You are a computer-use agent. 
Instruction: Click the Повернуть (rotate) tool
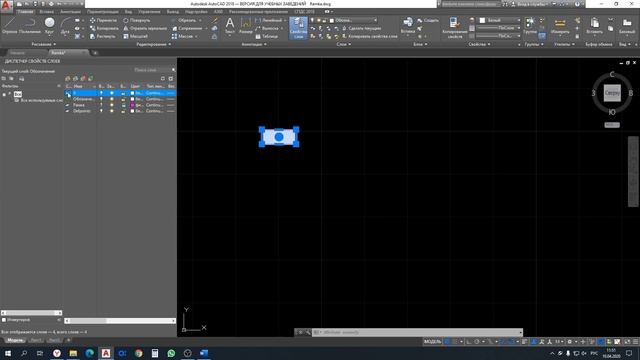pyautogui.click(x=137, y=20)
